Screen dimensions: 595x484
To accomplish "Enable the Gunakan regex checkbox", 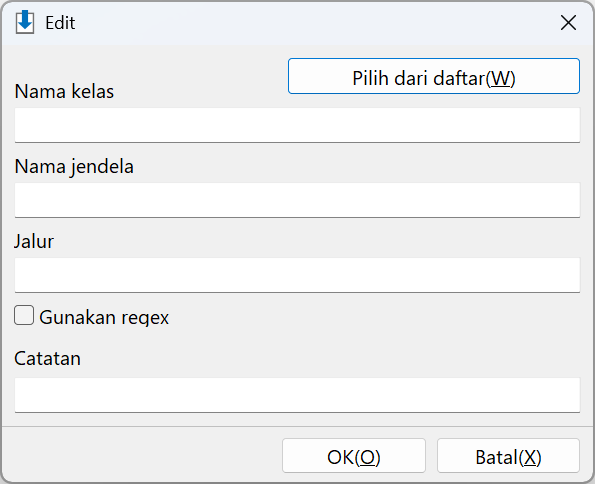I will 24,315.
